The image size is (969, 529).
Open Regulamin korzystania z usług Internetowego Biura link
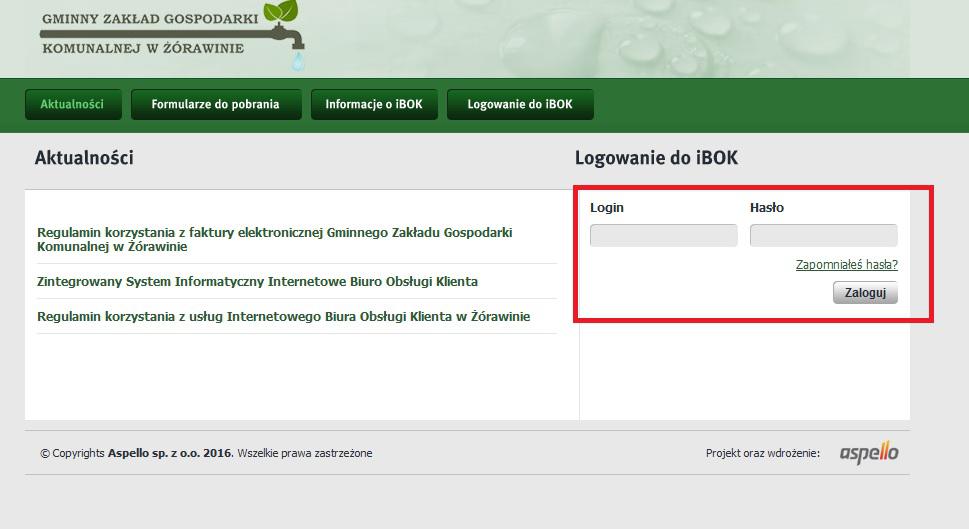pyautogui.click(x=284, y=316)
